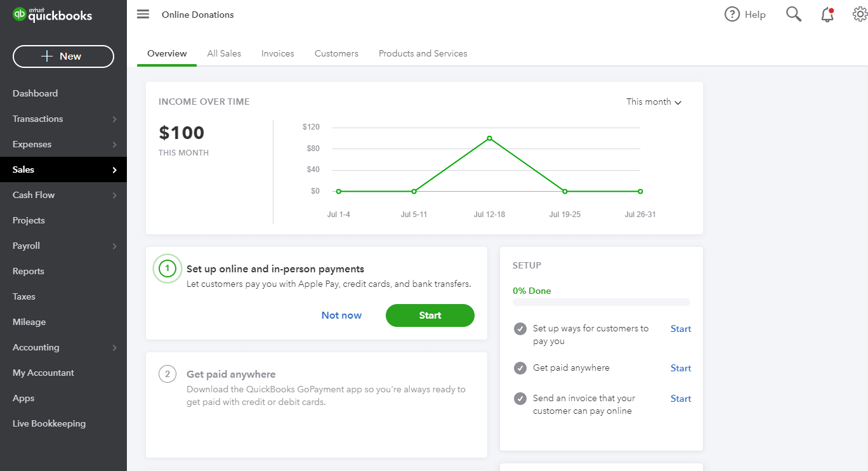This screenshot has height=471, width=868.
Task: Open the settings gear icon
Action: (860, 15)
